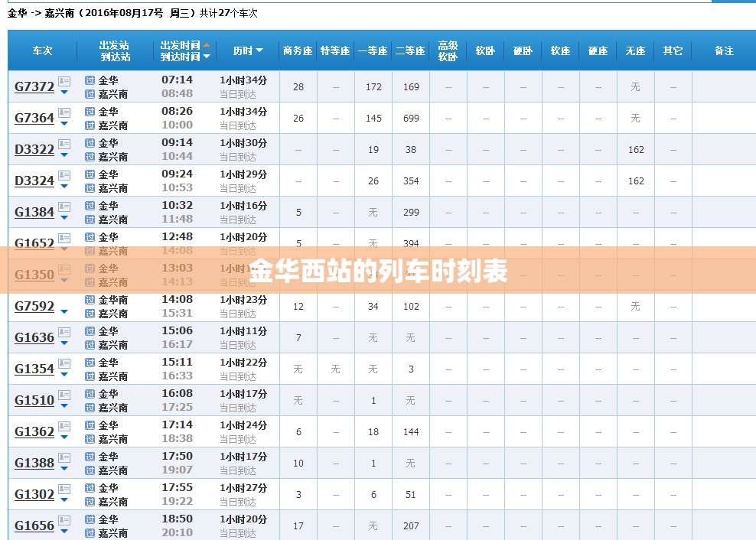The height and width of the screenshot is (540, 756).
Task: Click the ID card icon beside G7372
Action: pyautogui.click(x=64, y=81)
